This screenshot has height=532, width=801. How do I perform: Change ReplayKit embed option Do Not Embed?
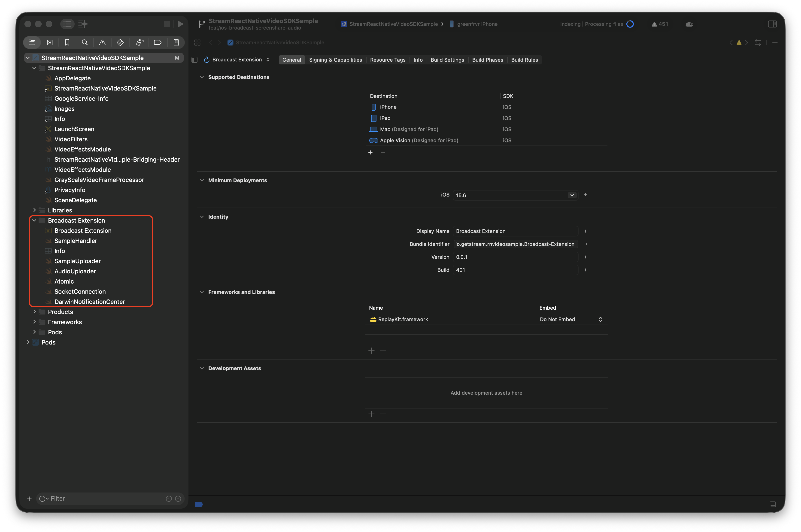571,319
